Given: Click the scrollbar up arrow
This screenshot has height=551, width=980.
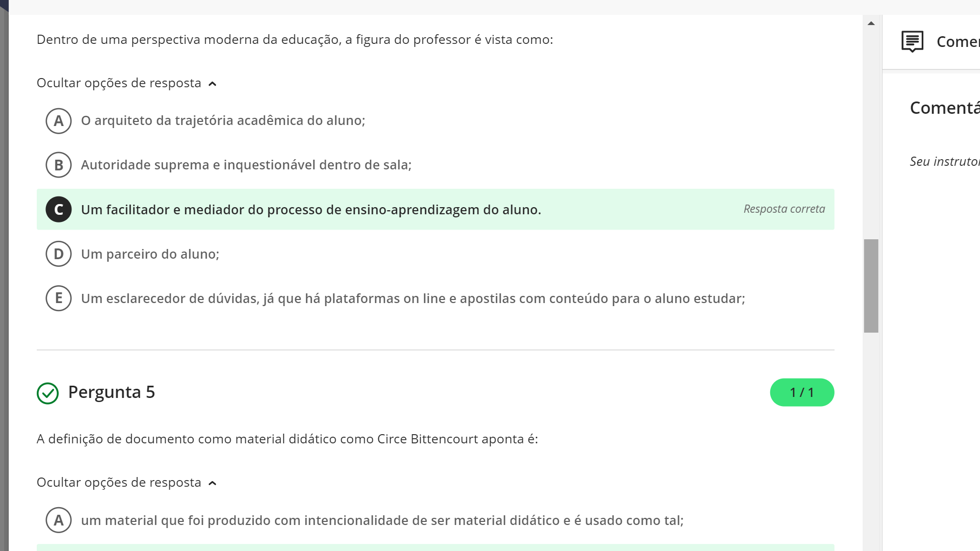Looking at the screenshot, I should pyautogui.click(x=871, y=23).
